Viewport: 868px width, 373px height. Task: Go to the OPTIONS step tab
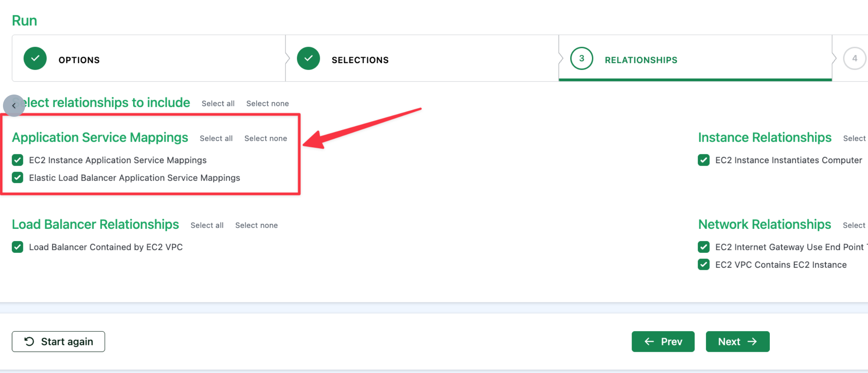pyautogui.click(x=149, y=58)
